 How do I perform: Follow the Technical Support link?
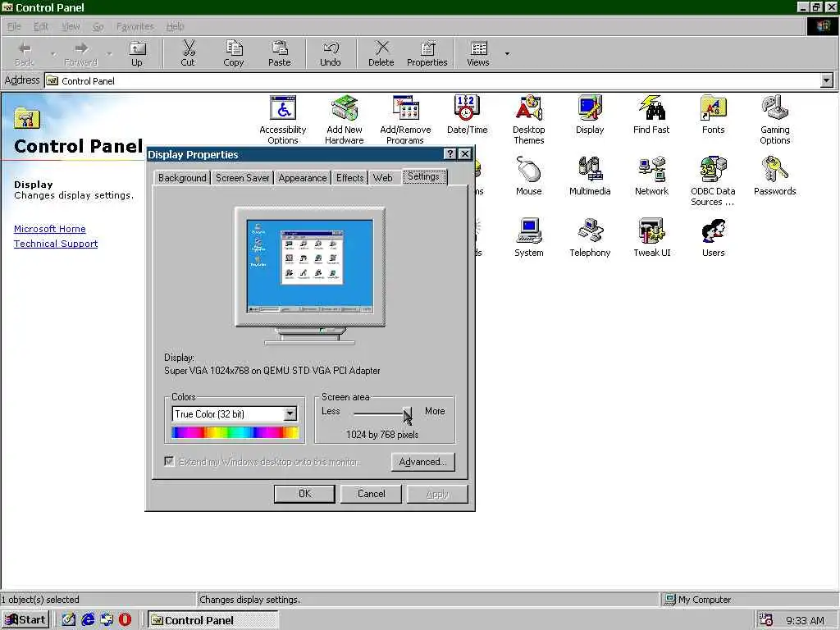(56, 244)
